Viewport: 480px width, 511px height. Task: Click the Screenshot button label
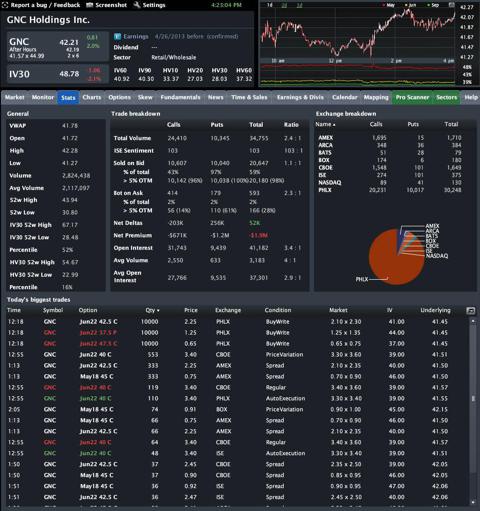click(x=111, y=5)
